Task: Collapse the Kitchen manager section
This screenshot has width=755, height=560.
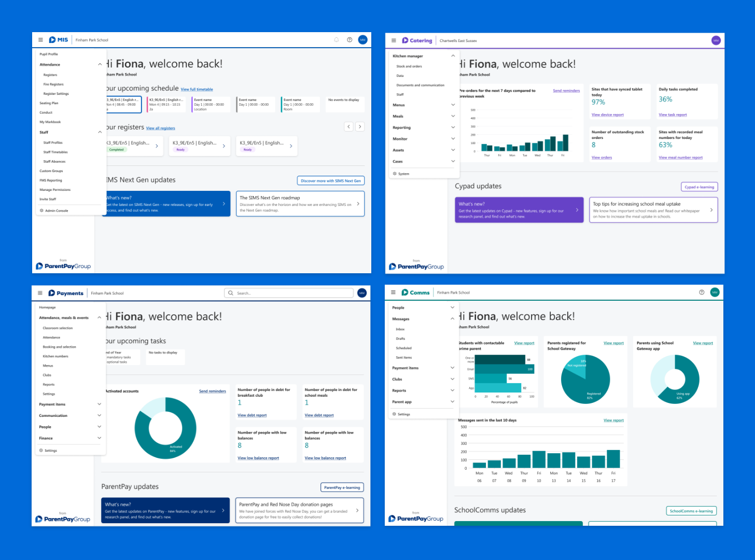Action: point(453,56)
